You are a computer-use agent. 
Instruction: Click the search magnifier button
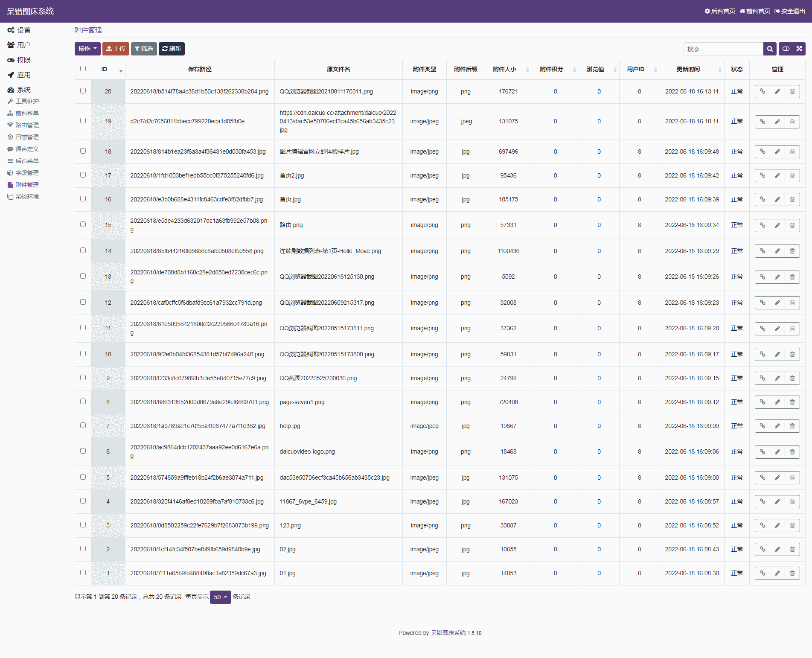(x=770, y=49)
